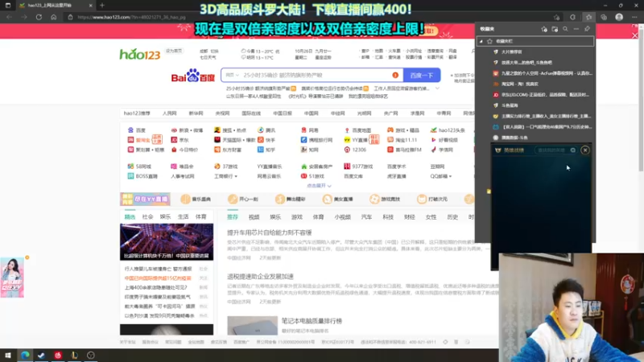Open 提升车用芯片 article headline

click(x=270, y=232)
